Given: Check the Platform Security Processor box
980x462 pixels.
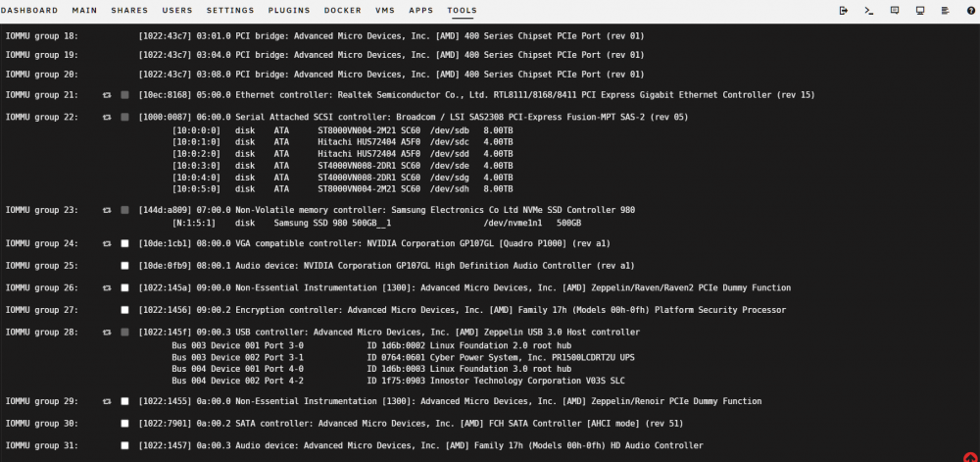Looking at the screenshot, I should [125, 310].
